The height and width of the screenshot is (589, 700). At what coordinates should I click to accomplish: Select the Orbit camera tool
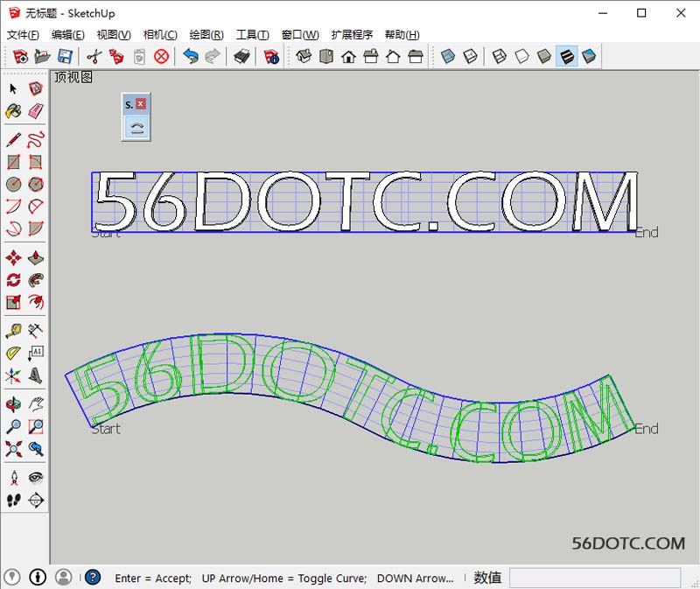pos(13,404)
